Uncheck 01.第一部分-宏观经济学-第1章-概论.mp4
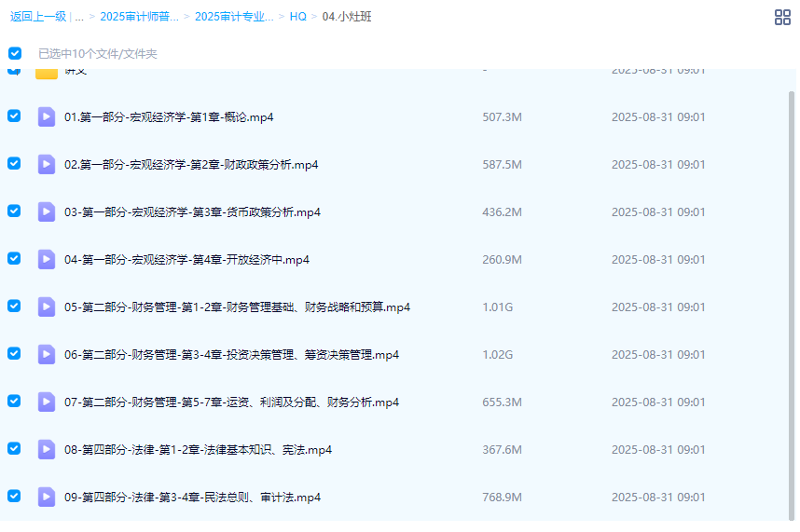The width and height of the screenshot is (800, 532). click(14, 116)
